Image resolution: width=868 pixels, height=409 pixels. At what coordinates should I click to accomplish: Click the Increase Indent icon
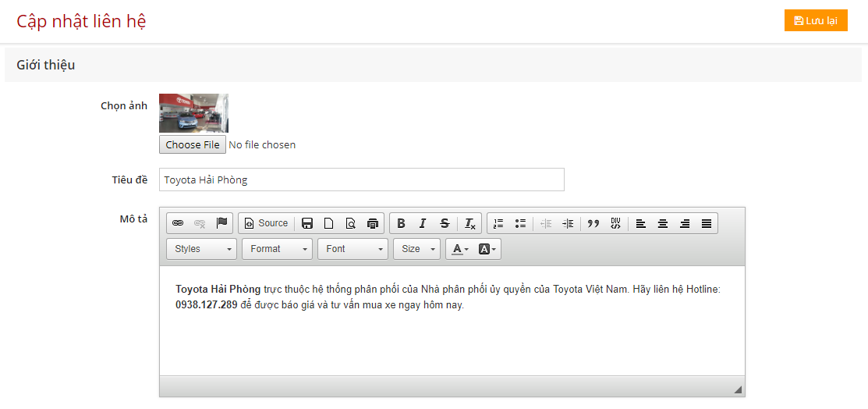(568, 222)
